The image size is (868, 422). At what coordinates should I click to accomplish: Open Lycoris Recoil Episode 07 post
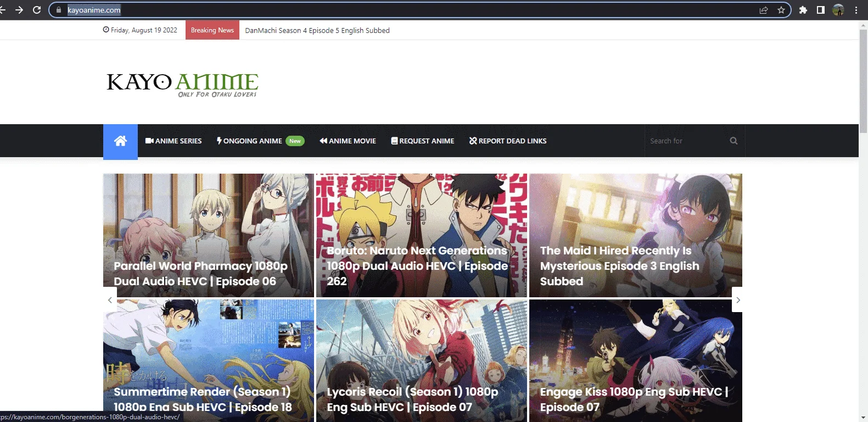point(422,360)
